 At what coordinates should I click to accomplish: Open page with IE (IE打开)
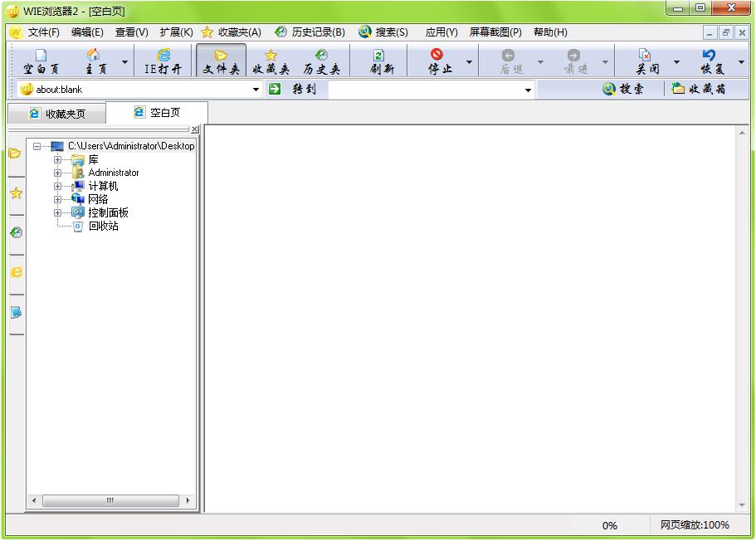(x=163, y=61)
